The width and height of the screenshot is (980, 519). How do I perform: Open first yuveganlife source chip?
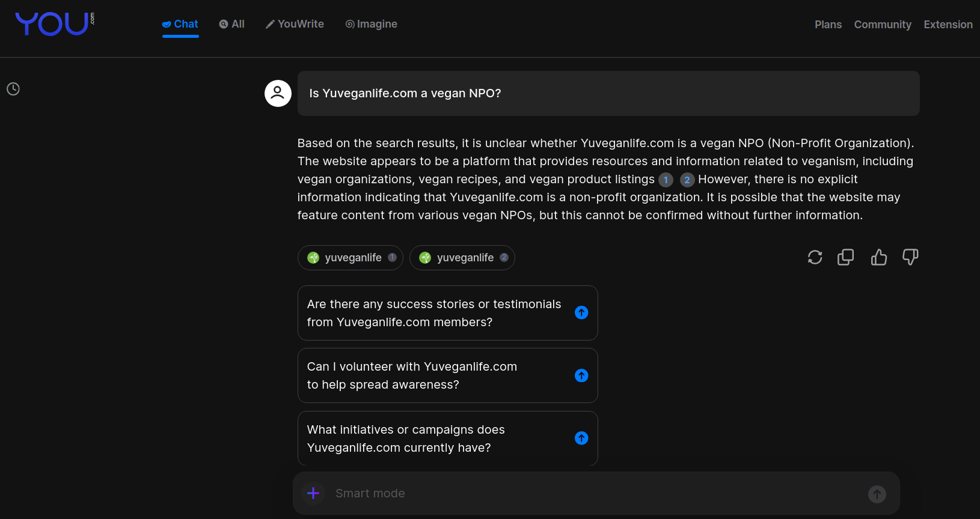(351, 258)
